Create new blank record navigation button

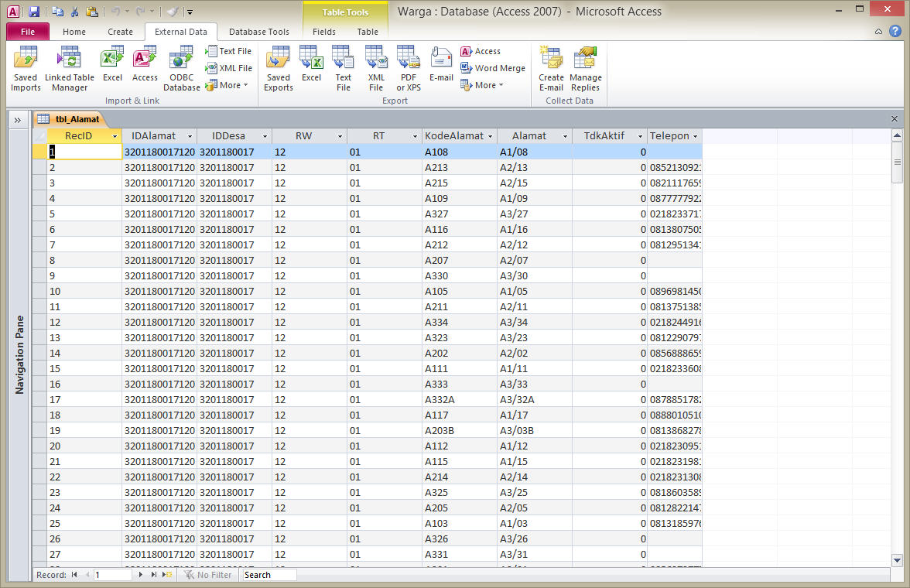(x=167, y=575)
